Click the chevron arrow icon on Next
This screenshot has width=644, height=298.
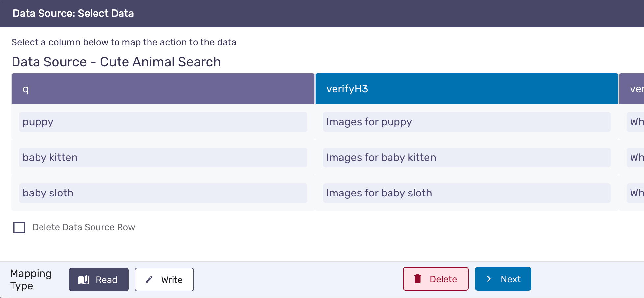pyautogui.click(x=489, y=279)
